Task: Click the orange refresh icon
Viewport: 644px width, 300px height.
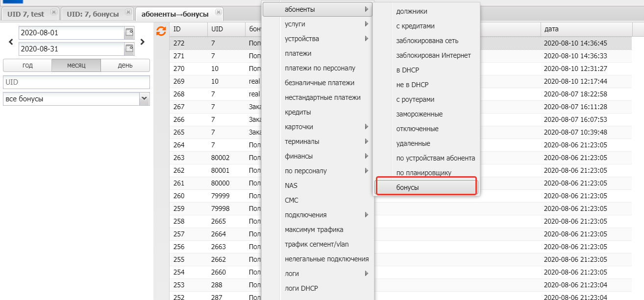Action: point(161,31)
